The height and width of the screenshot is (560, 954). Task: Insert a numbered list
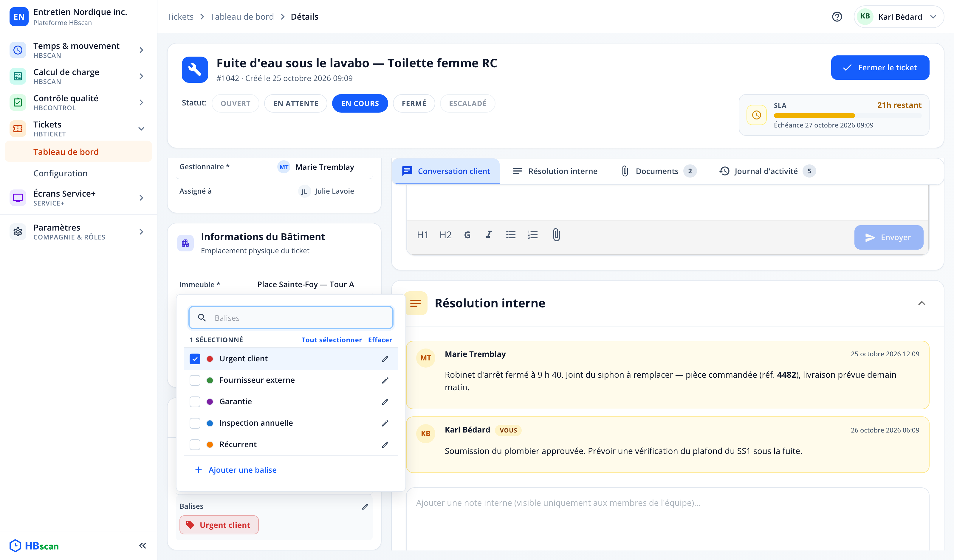533,235
